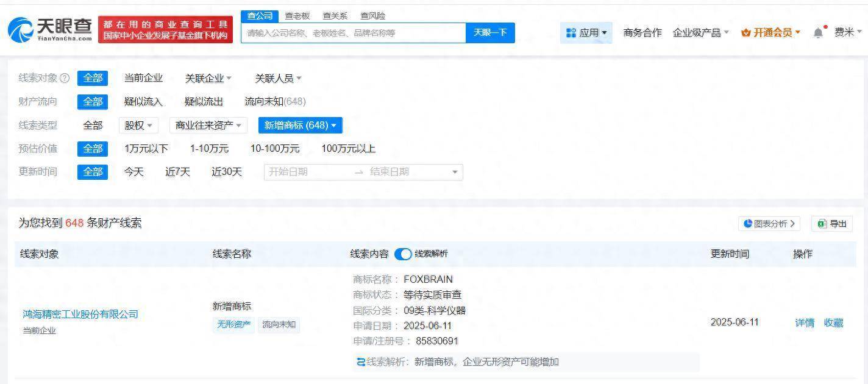Click the 更新时间 column header
The width and height of the screenshot is (868, 384).
(x=730, y=254)
